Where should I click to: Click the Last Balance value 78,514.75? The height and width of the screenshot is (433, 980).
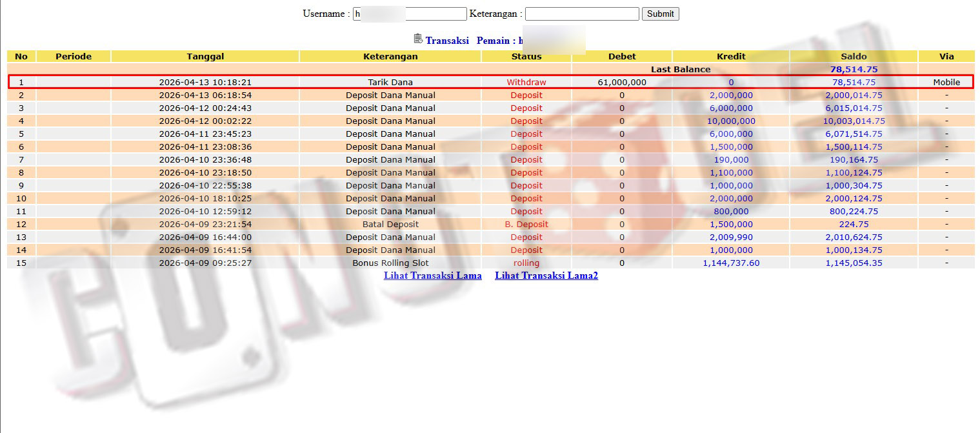pos(854,69)
